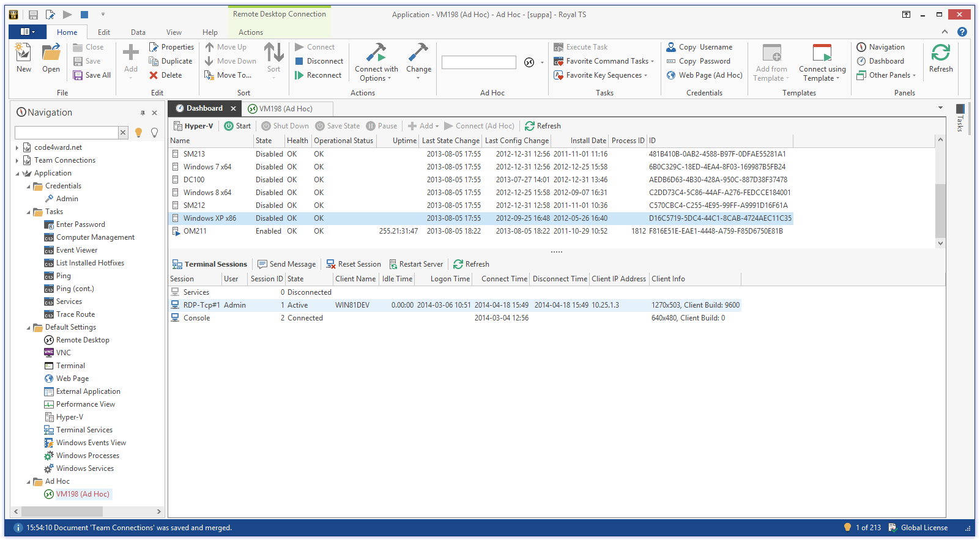Switch to the Data ribbon tab
The width and height of the screenshot is (980, 540).
point(138,32)
